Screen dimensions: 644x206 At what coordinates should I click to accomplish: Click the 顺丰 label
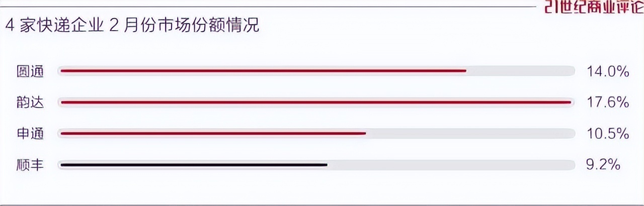pyautogui.click(x=30, y=165)
